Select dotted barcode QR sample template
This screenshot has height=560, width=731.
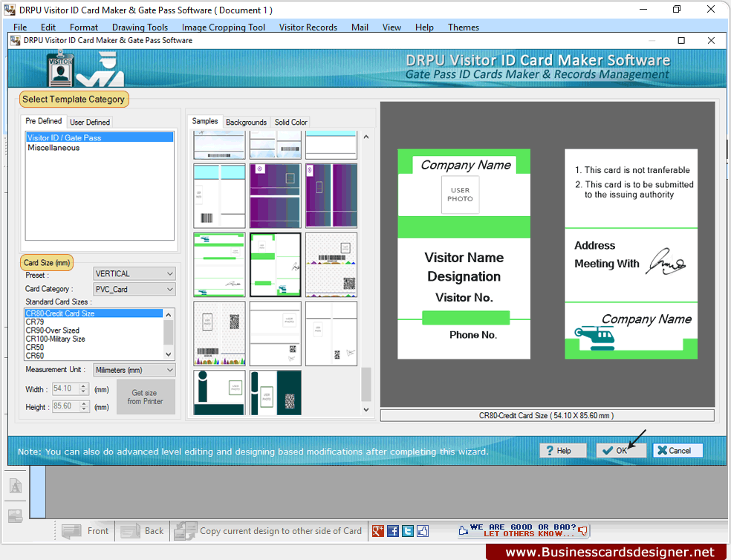[x=331, y=264]
